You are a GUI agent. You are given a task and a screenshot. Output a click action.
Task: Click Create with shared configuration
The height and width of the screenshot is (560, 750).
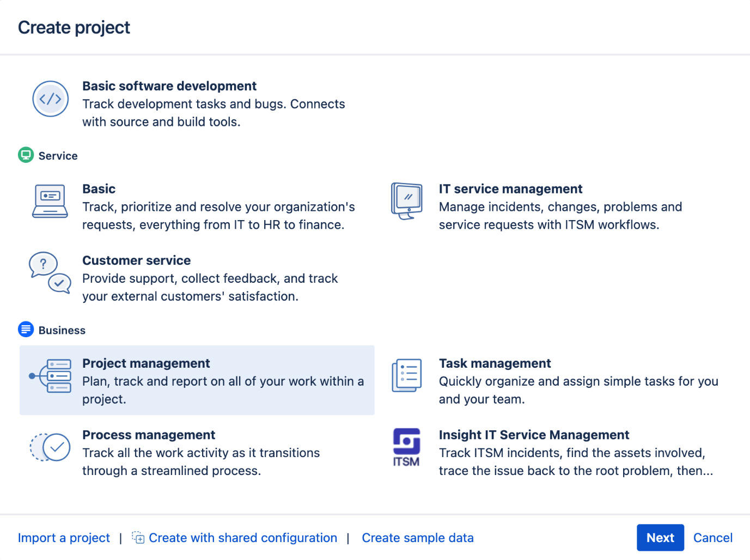pyautogui.click(x=243, y=538)
